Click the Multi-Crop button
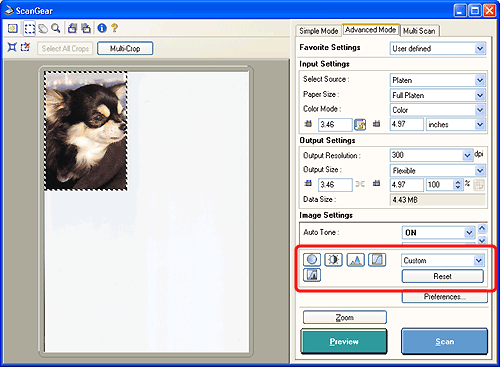Screen dimensions: 500x367 click(125, 48)
